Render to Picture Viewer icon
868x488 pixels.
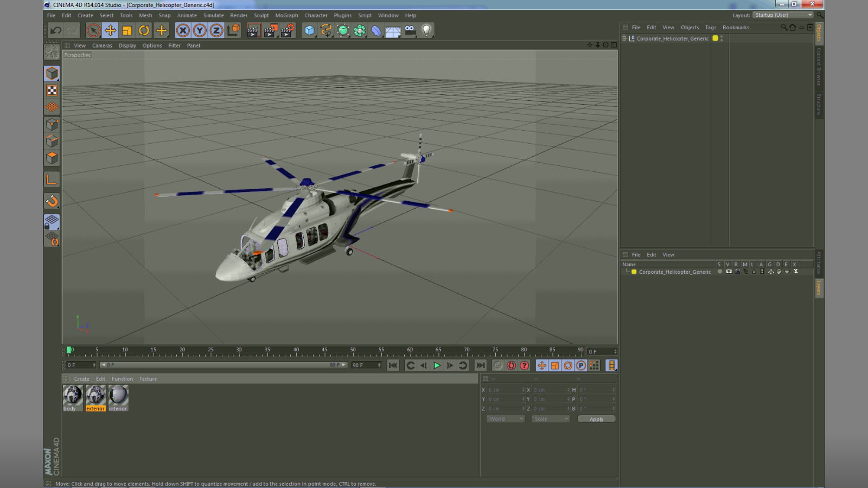coord(270,30)
